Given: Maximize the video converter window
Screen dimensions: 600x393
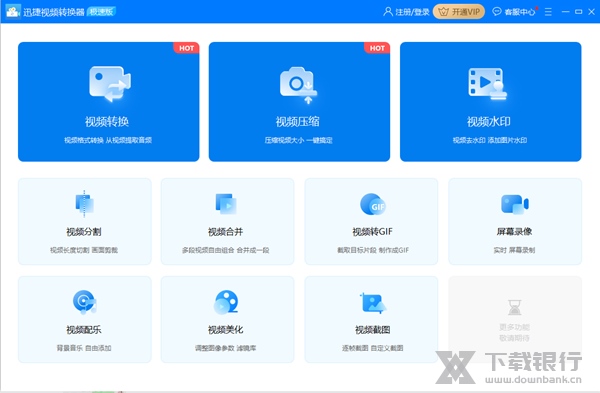Looking at the screenshot, I should tap(579, 12).
